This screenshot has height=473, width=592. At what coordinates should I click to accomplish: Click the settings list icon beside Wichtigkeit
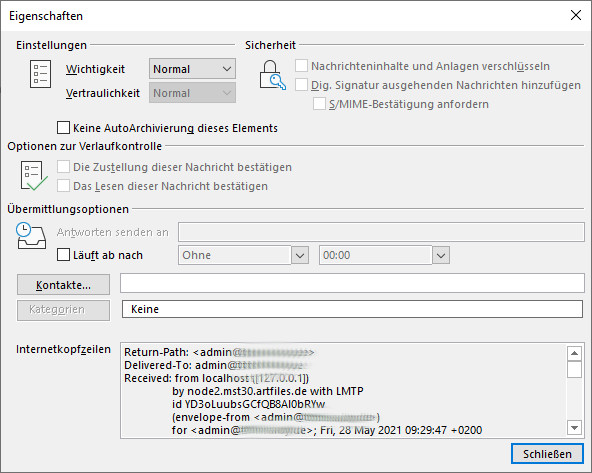(40, 74)
